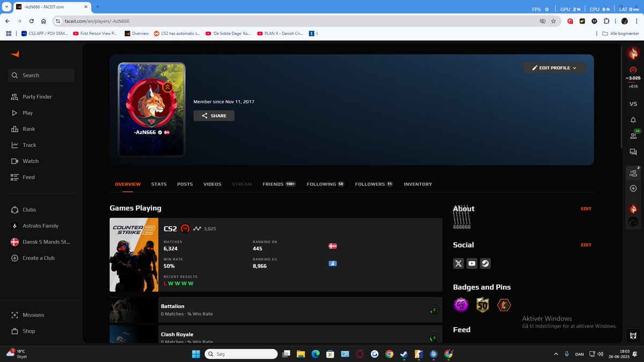Open the Battalion game row
The width and height of the screenshot is (644, 362).
coord(276,310)
